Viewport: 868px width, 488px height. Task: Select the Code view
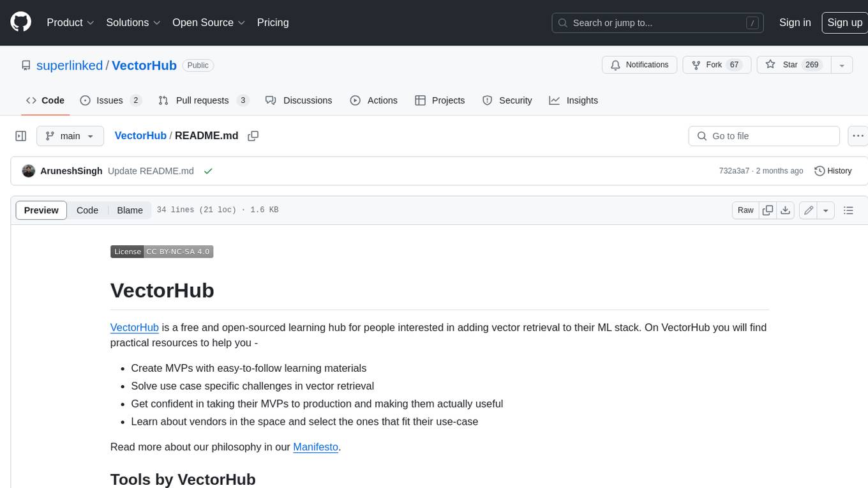tap(87, 210)
